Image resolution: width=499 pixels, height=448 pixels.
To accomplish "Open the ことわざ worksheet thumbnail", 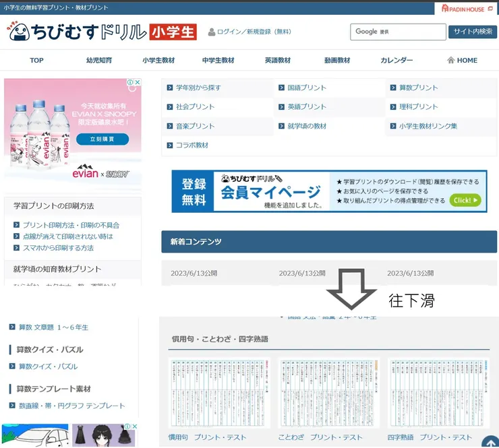I will (x=329, y=393).
